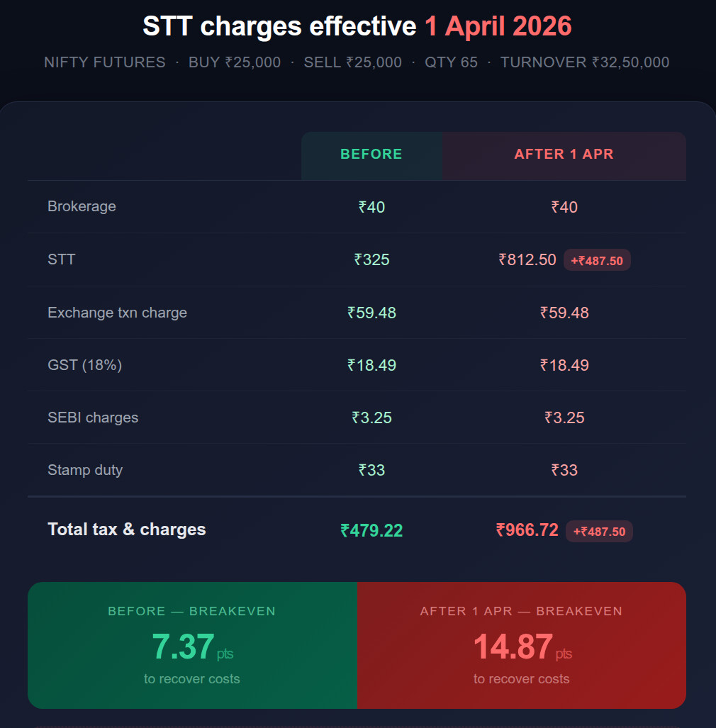Select the AFTER 1 APR column header

pyautogui.click(x=564, y=155)
